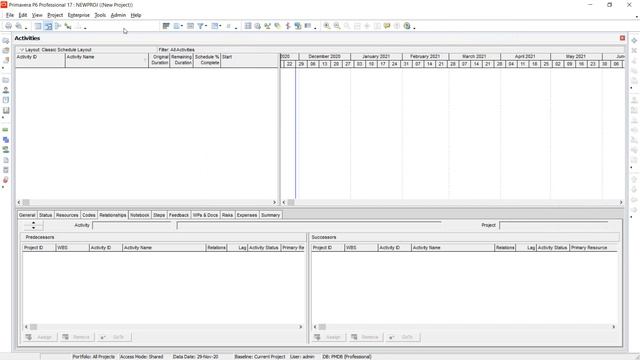Viewport: 640px width, 360px height.
Task: Click the grid-shaped icon left of the Schedule icon
Action: pos(248,26)
